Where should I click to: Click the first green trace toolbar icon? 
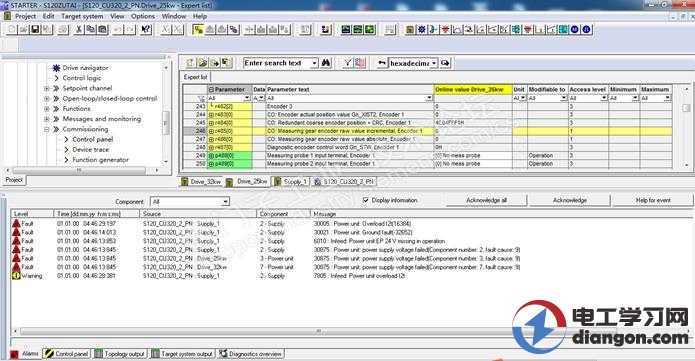346,29
